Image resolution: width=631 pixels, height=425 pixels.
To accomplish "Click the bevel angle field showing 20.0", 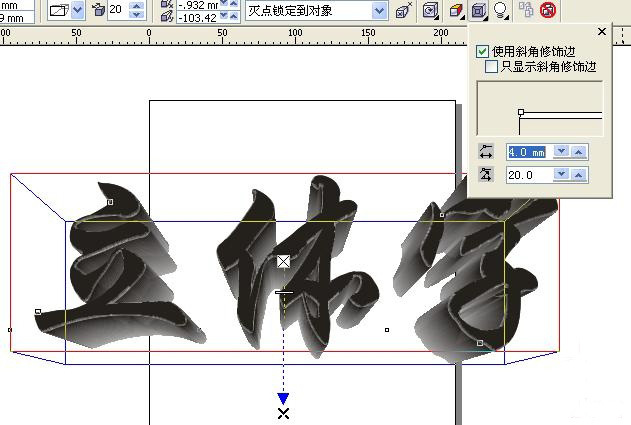I will (x=527, y=175).
